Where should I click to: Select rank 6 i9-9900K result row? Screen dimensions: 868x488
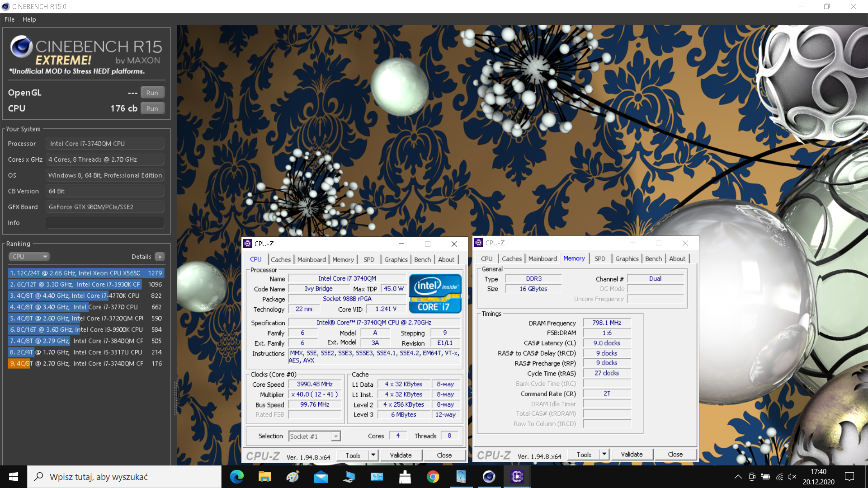(x=85, y=329)
